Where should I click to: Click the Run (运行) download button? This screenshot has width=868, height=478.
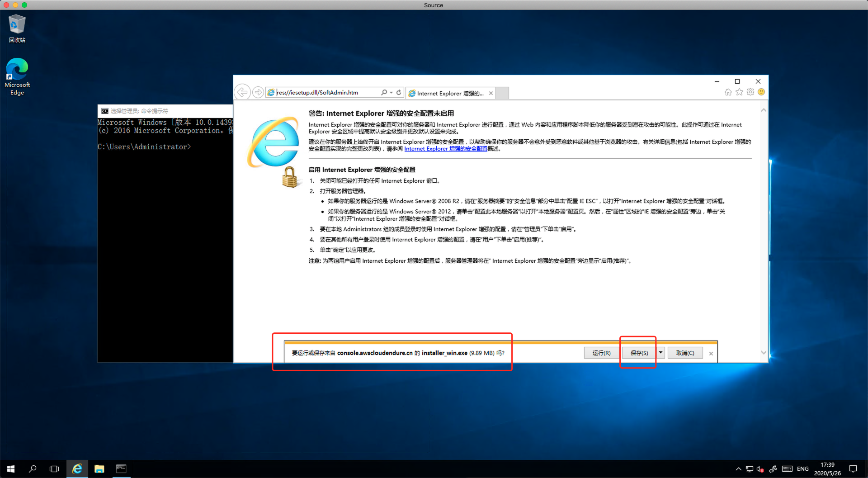601,353
